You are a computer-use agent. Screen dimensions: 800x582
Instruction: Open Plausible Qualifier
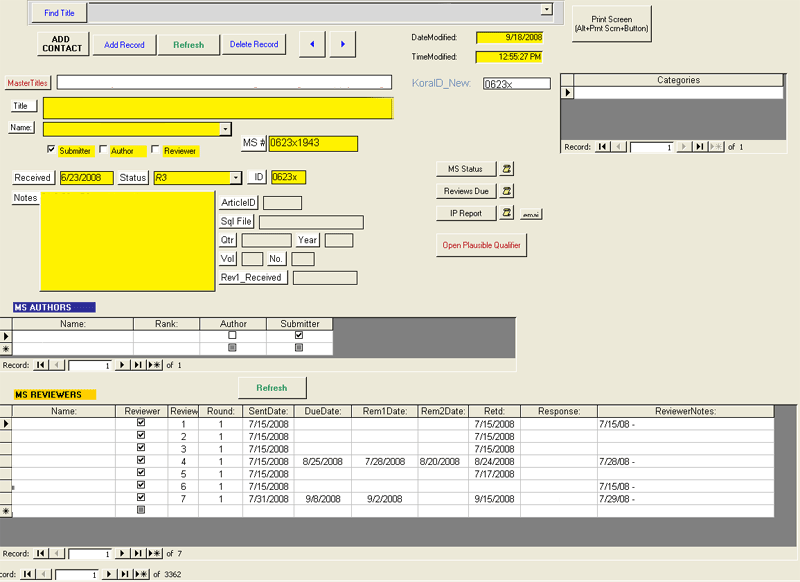pos(481,245)
